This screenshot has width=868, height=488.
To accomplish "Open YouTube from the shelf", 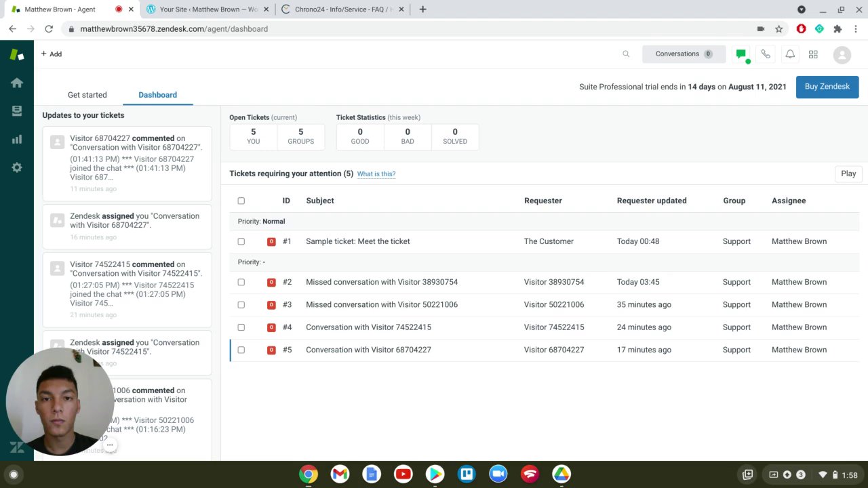I will click(403, 474).
